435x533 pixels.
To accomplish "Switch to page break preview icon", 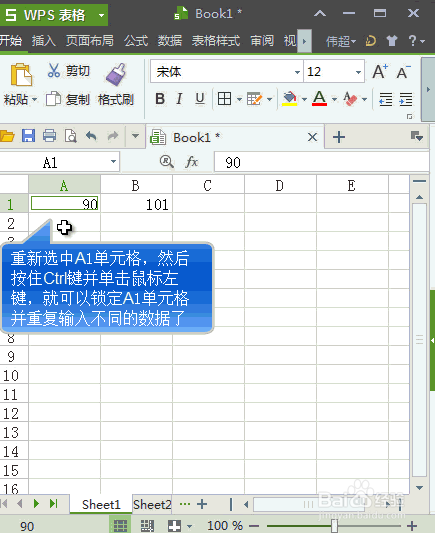I will pyautogui.click(x=147, y=526).
